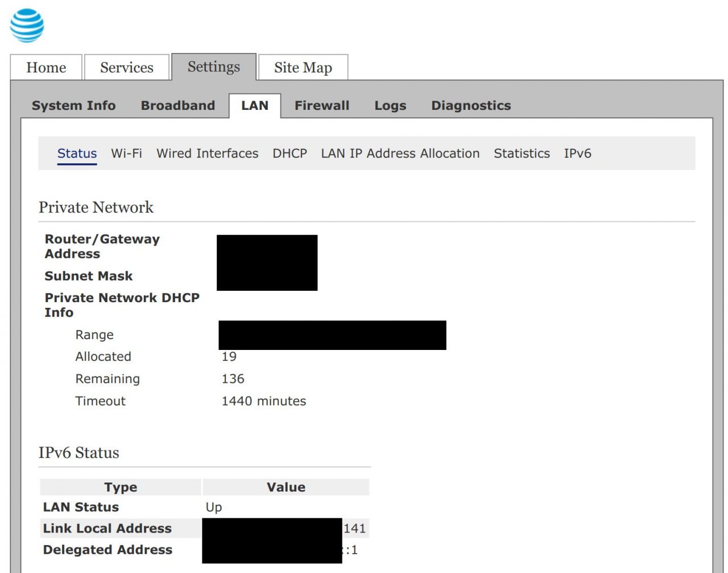Screen dimensions: 728x573
Task: View the Wired Interfaces page
Action: [x=207, y=153]
